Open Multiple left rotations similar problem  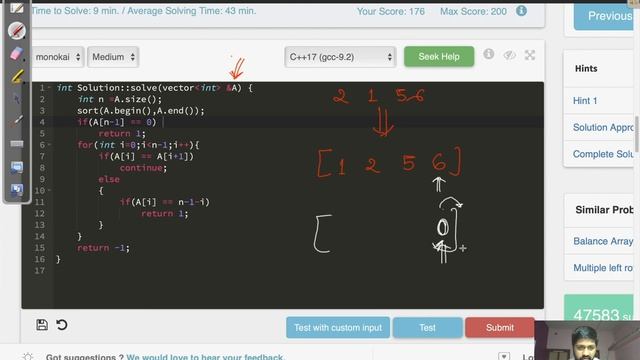(x=603, y=268)
